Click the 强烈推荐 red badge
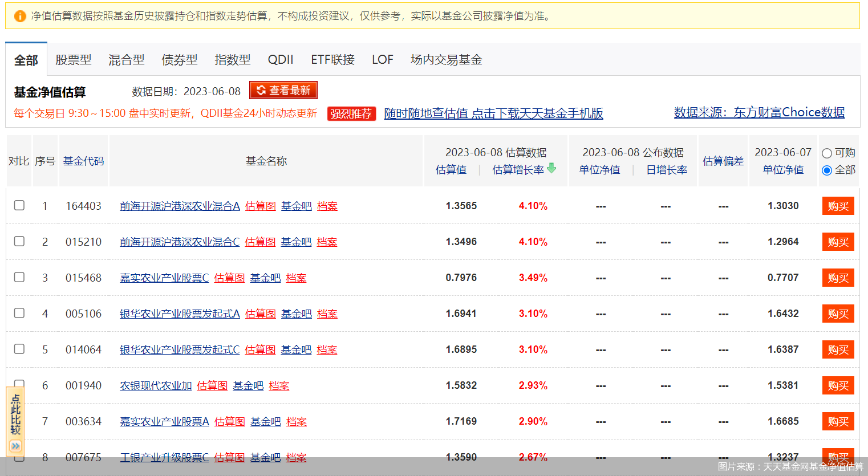 (x=351, y=113)
